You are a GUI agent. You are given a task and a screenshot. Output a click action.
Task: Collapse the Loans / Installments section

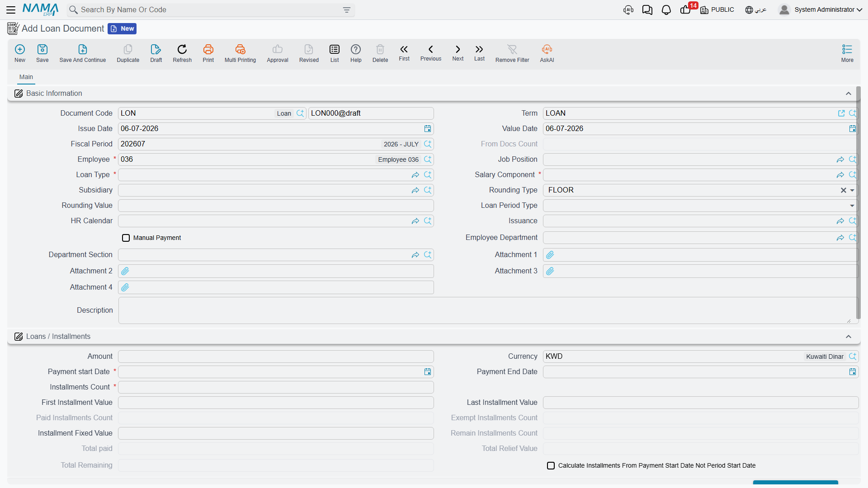(x=849, y=337)
